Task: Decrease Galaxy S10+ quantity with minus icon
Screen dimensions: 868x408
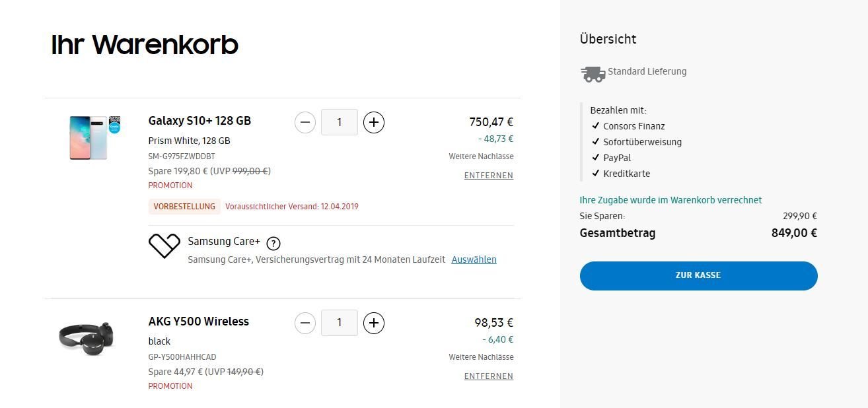Action: [x=305, y=122]
